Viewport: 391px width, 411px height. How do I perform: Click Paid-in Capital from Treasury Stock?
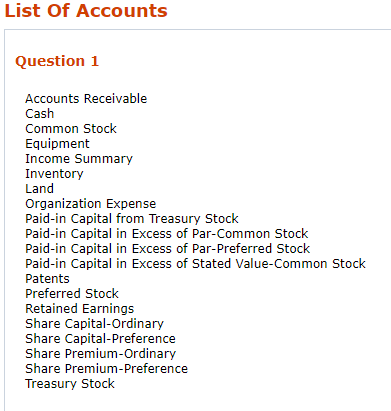pos(132,219)
